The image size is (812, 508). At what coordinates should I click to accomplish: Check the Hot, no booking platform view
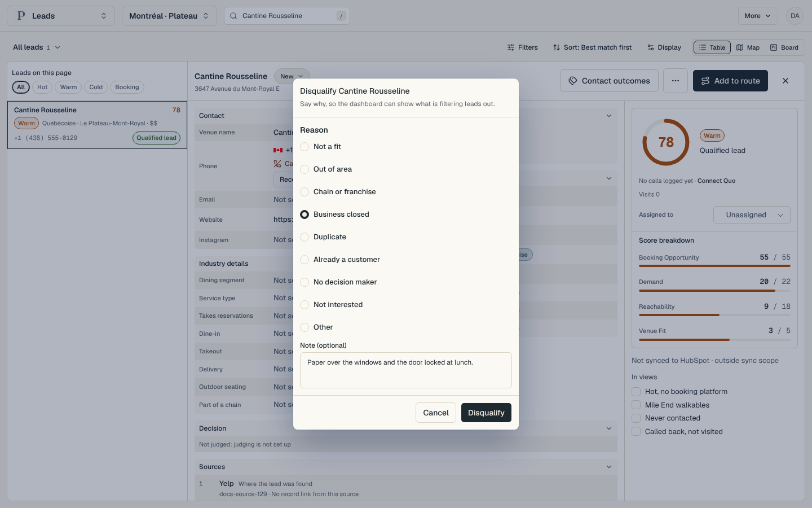[x=636, y=392]
